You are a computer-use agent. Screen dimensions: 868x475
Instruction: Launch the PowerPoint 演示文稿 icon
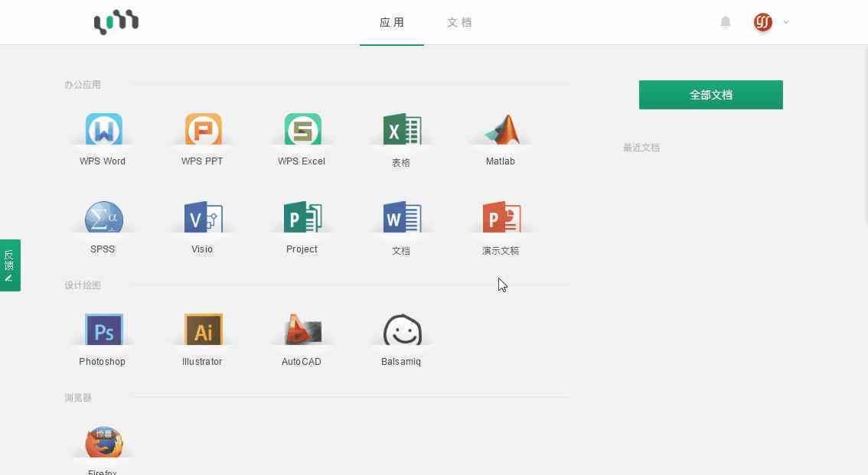pos(502,216)
